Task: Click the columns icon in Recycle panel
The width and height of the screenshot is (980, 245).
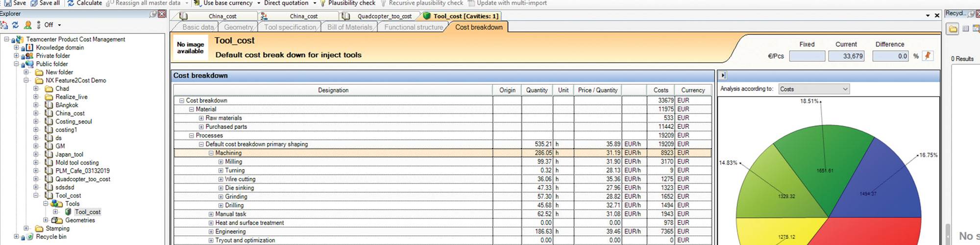Action: [x=966, y=29]
